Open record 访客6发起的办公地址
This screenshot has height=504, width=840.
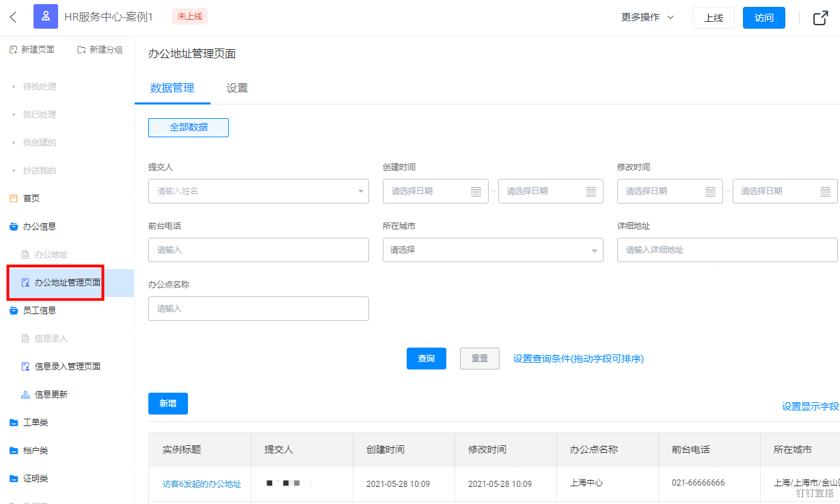(x=202, y=484)
